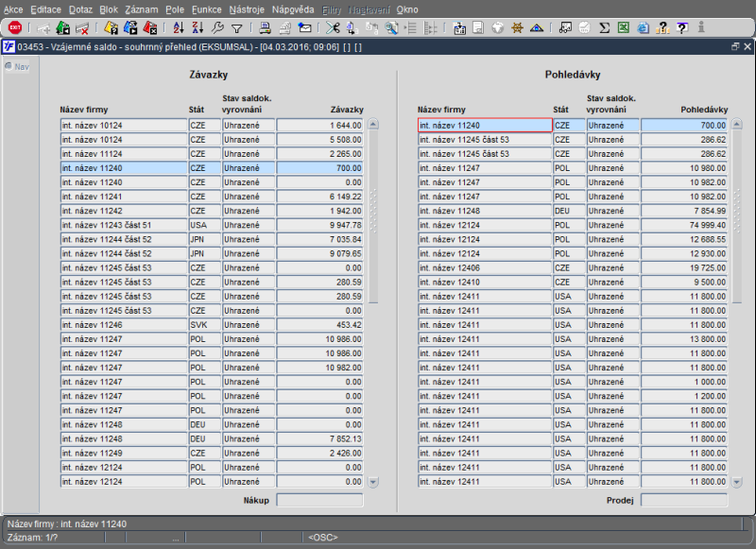Click the envelope mail icon in toolbar
Image resolution: width=756 pixels, height=549 pixels.
click(304, 28)
